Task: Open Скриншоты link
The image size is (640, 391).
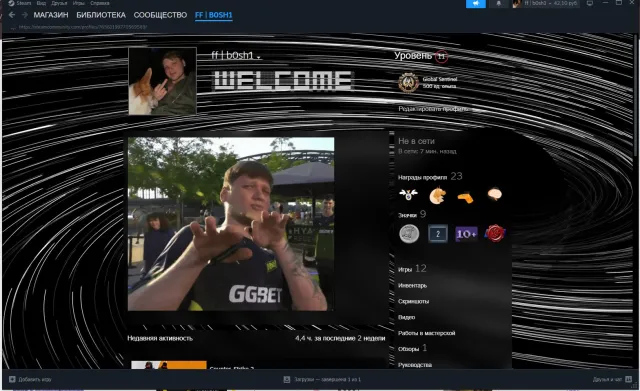Action: 413,301
